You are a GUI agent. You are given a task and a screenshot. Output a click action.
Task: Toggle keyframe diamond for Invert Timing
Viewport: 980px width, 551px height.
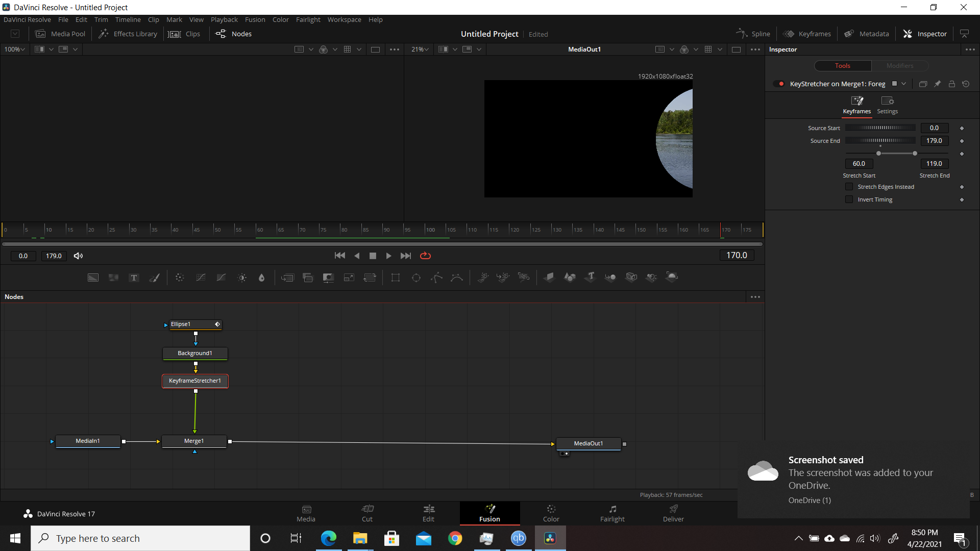click(x=962, y=200)
